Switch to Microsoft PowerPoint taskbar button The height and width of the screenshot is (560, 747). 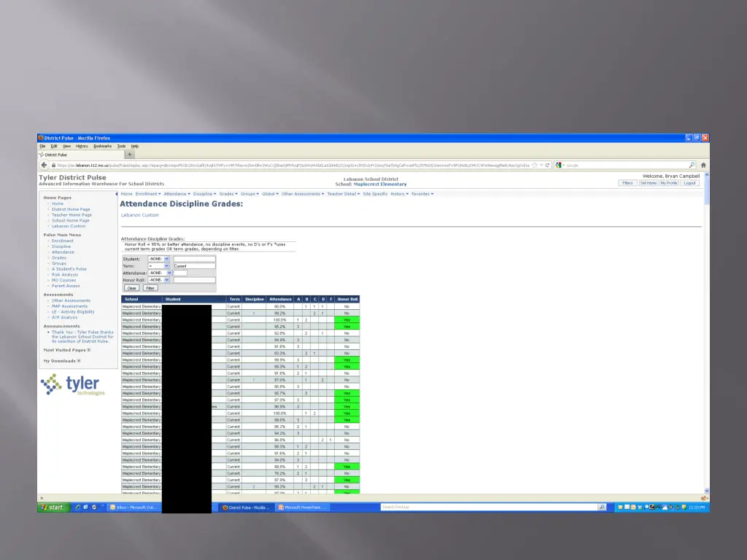[303, 507]
